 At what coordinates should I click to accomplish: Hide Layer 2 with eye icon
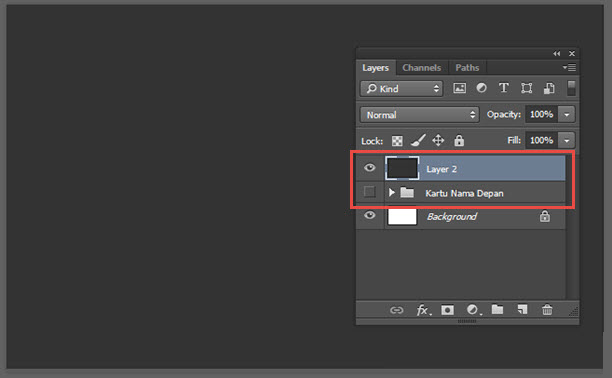tap(370, 168)
